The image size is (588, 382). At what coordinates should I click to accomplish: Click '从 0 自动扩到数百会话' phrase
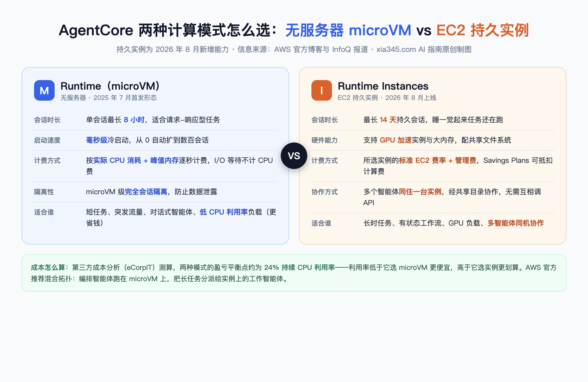click(x=172, y=140)
